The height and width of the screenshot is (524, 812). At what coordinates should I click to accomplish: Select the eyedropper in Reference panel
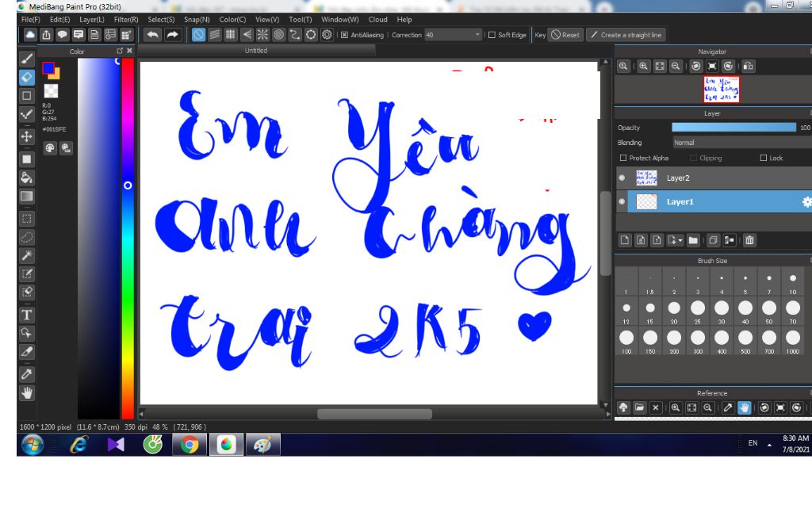pyautogui.click(x=728, y=407)
